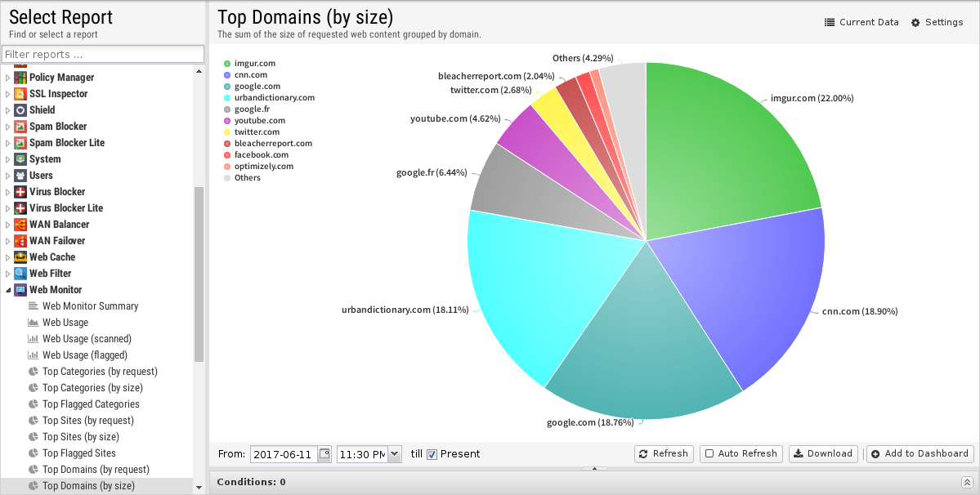The image size is (980, 495).
Task: Collapse the conditions panel with double-chevron icon
Action: pyautogui.click(x=967, y=482)
